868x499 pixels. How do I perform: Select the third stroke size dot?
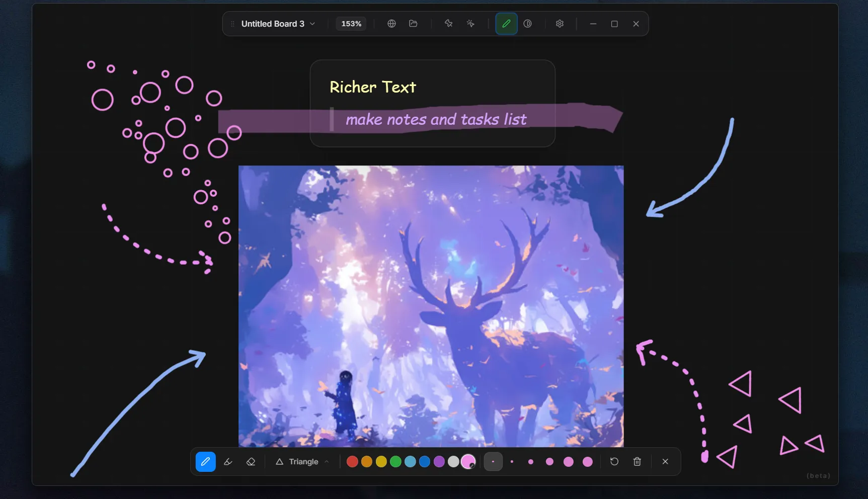[x=531, y=462]
